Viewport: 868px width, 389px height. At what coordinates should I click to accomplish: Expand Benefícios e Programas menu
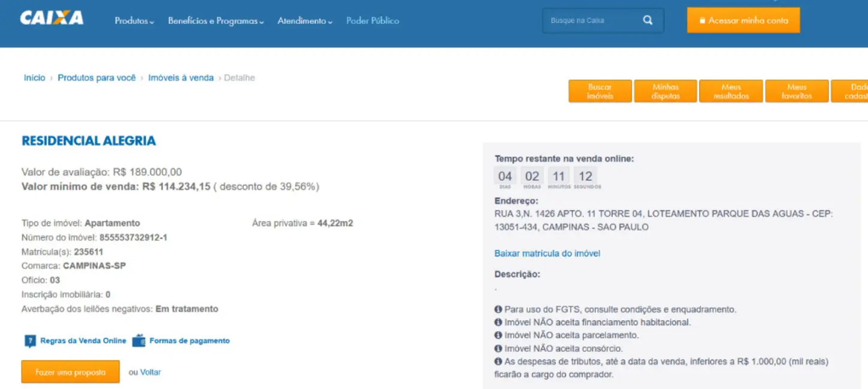click(216, 21)
